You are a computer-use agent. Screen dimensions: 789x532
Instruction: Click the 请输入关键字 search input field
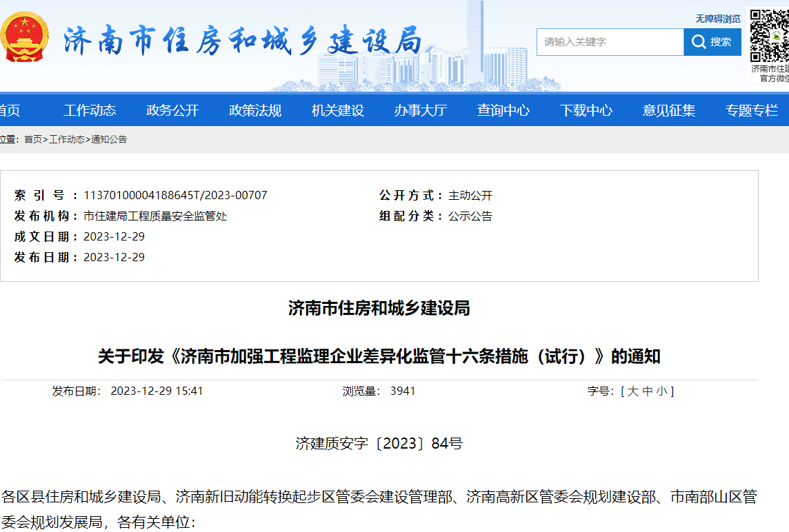click(610, 41)
